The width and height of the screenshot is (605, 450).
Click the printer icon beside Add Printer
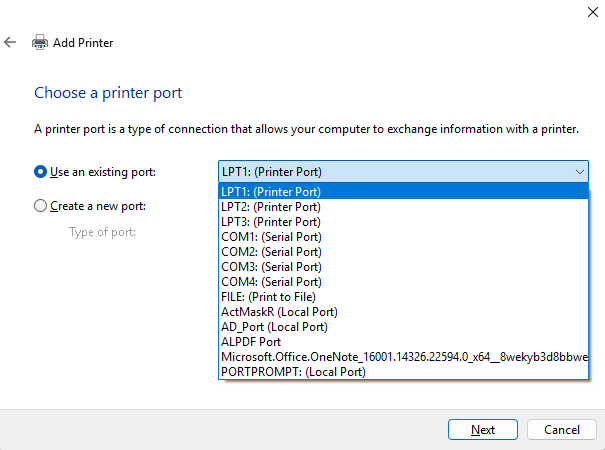40,42
